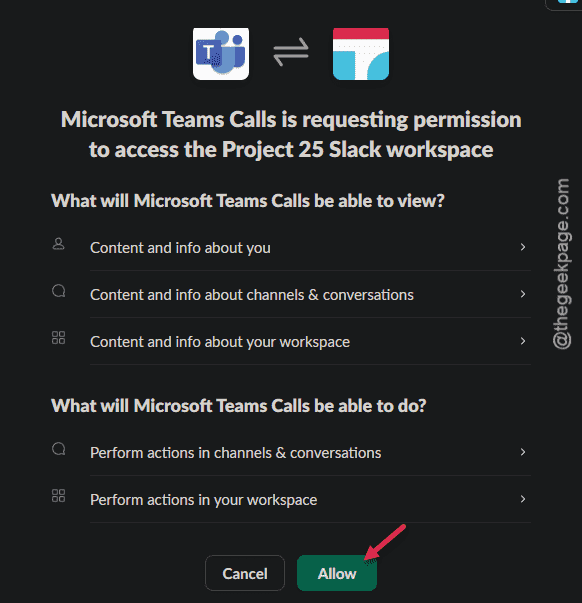This screenshot has width=582, height=603.
Task: Open Perform actions in your workspace row
Action: (x=291, y=499)
